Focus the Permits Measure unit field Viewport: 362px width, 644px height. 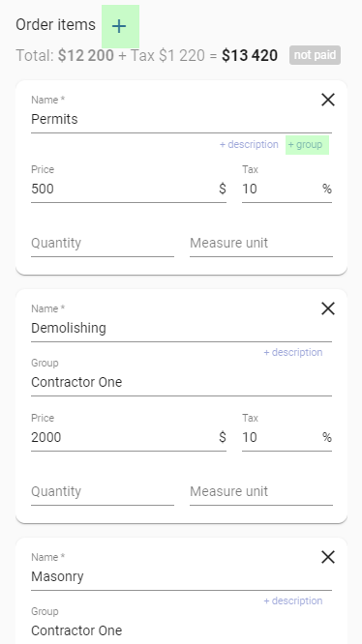pos(261,243)
